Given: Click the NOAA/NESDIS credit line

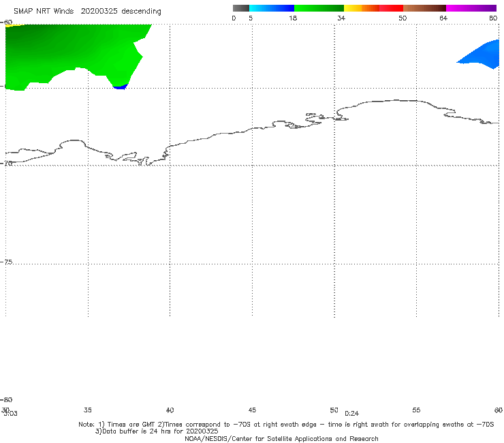Looking at the screenshot, I should tap(281, 439).
